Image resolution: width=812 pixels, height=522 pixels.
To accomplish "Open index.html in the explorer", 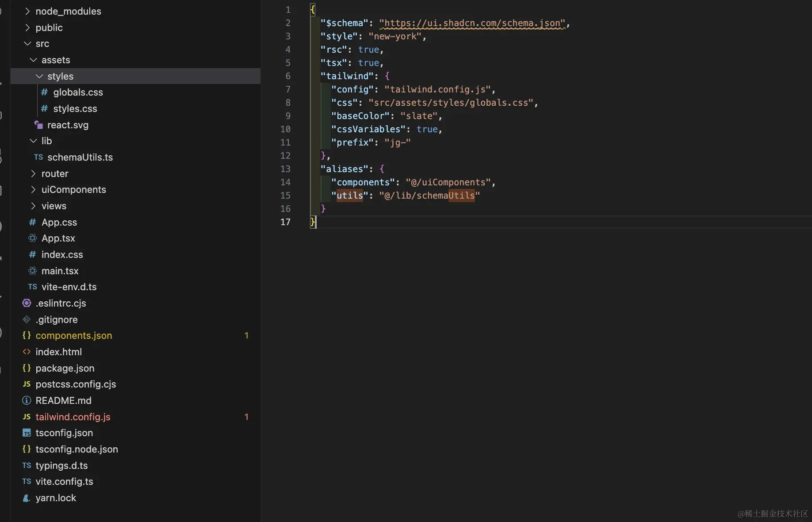I will pos(59,352).
